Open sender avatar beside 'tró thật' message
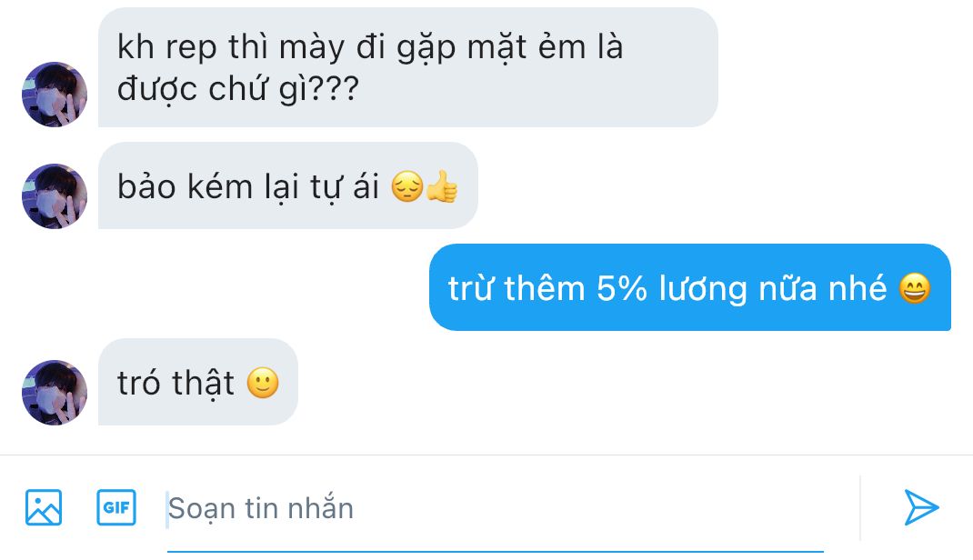This screenshot has height=560, width=973. [x=55, y=393]
